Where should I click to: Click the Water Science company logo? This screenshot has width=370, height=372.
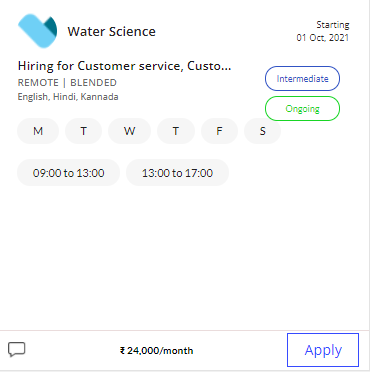37,31
